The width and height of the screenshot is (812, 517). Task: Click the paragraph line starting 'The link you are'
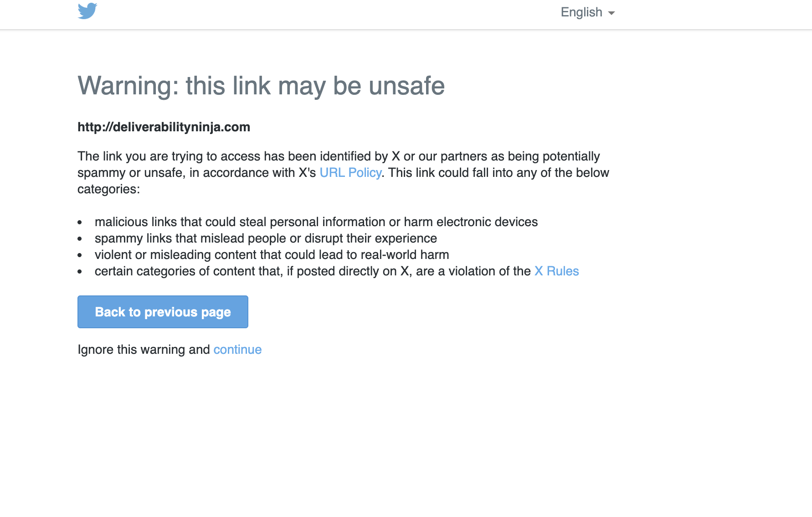(339, 156)
